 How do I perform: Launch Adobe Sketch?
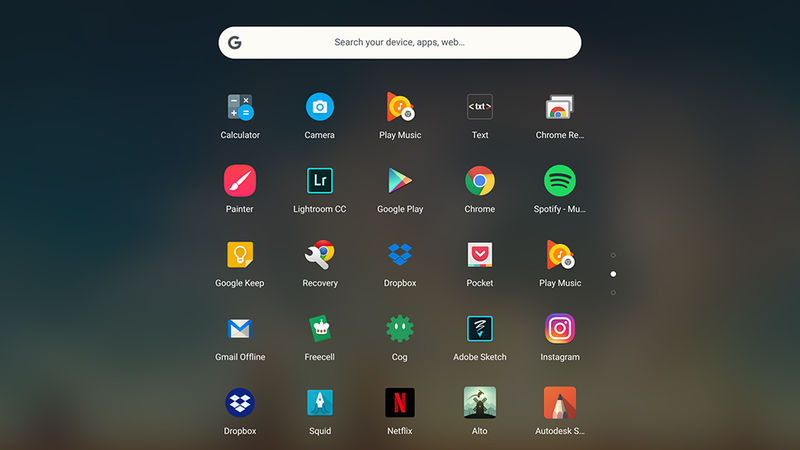coord(480,329)
